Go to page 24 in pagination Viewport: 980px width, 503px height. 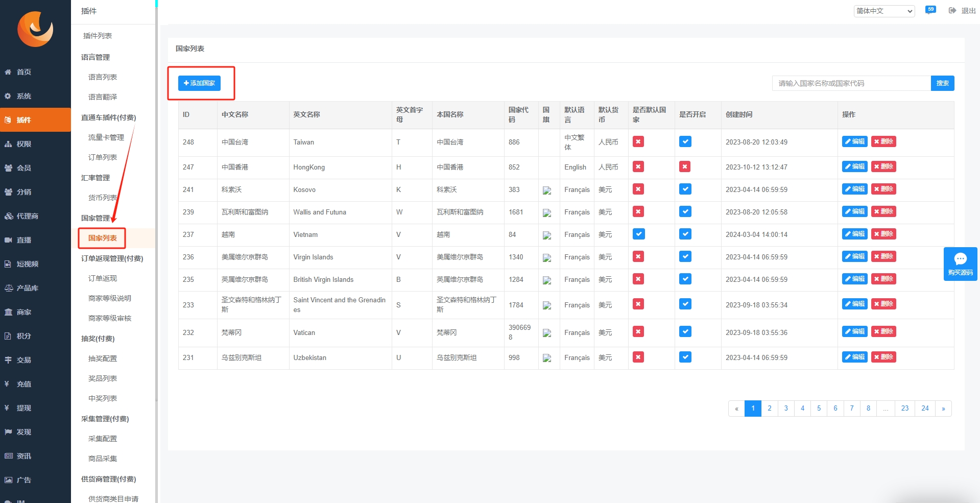(x=925, y=409)
